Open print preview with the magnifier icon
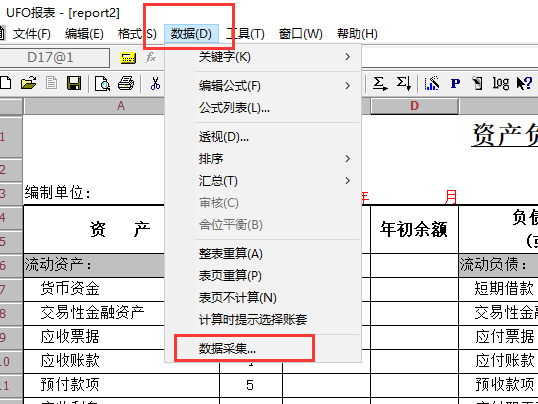This screenshot has height=404, width=538. pyautogui.click(x=102, y=83)
